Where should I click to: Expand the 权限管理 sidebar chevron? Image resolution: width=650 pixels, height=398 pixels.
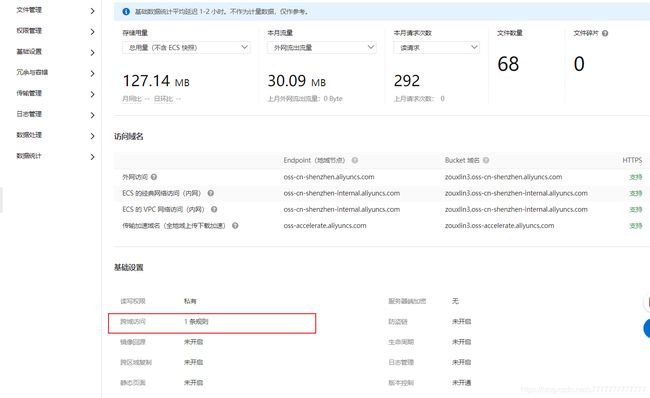pos(92,32)
